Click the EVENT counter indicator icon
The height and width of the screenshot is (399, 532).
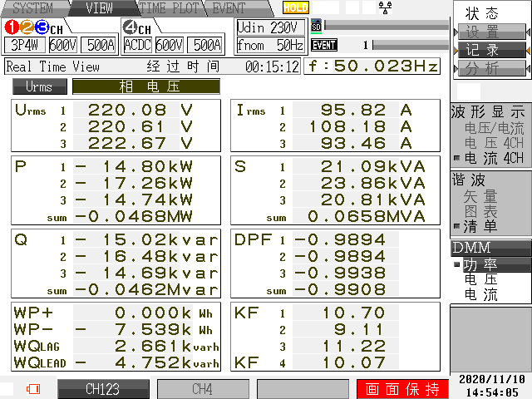(x=323, y=45)
